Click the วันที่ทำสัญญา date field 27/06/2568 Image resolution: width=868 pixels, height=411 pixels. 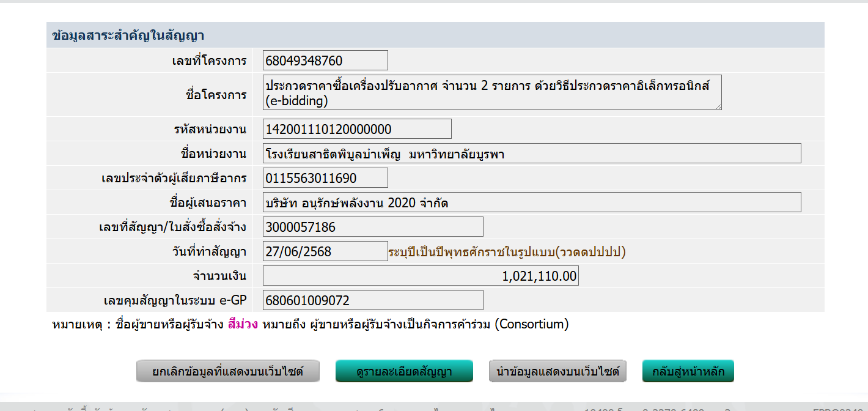tap(325, 251)
